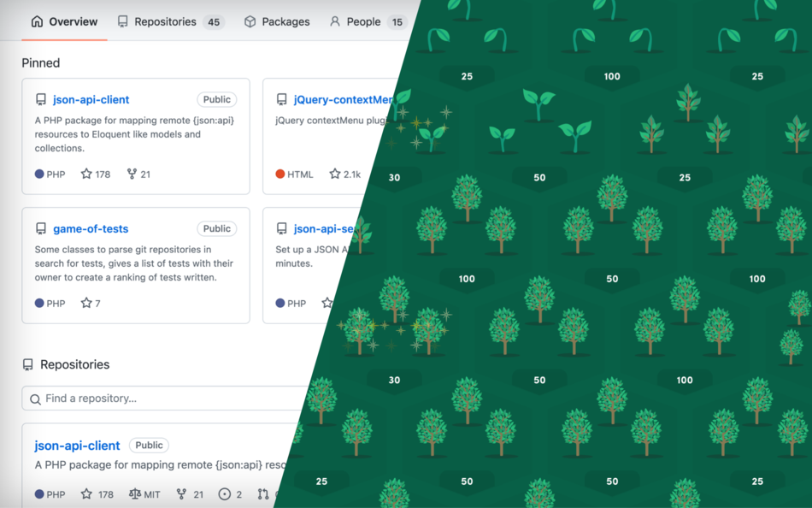Viewport: 812px width, 508px height.
Task: Click the Packages cube icon
Action: [x=250, y=21]
